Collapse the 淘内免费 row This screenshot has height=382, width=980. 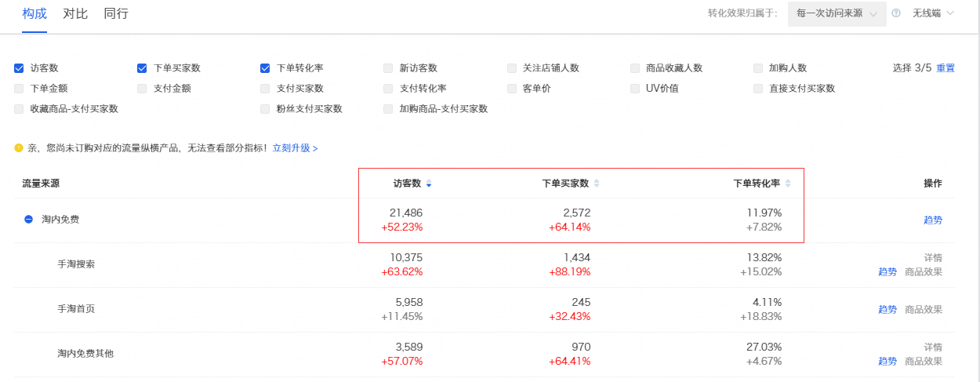[x=28, y=220]
